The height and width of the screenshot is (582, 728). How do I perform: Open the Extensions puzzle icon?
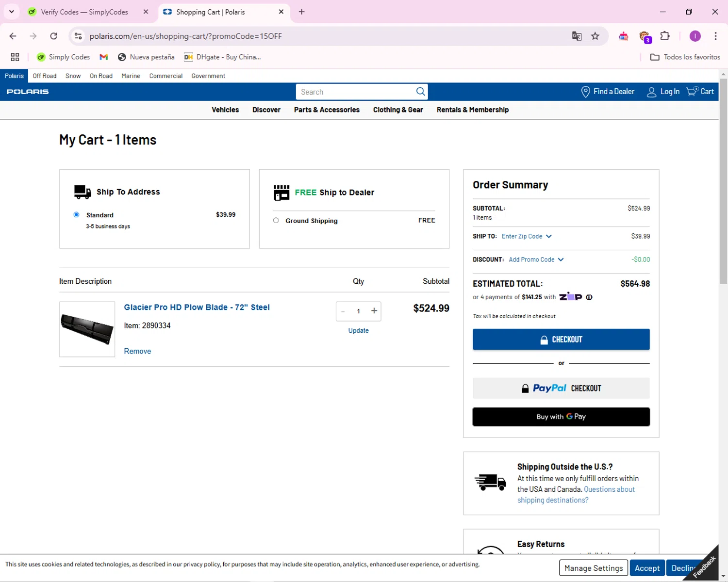[x=665, y=36]
